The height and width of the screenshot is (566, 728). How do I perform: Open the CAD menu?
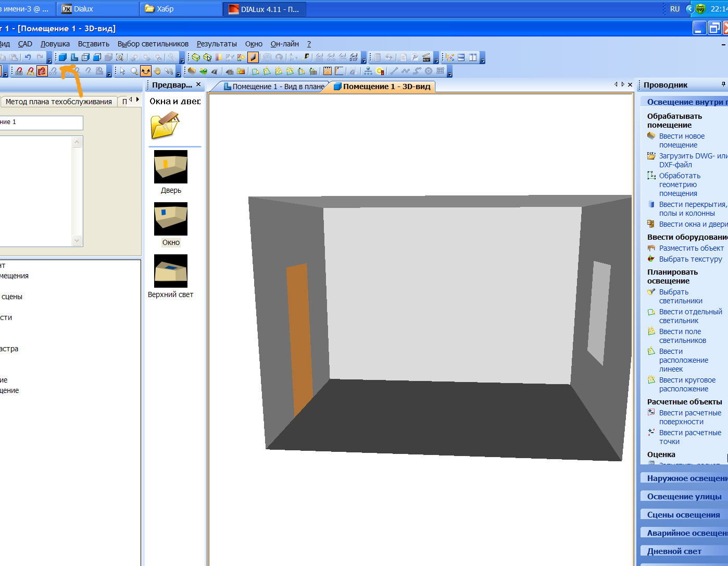(x=25, y=44)
